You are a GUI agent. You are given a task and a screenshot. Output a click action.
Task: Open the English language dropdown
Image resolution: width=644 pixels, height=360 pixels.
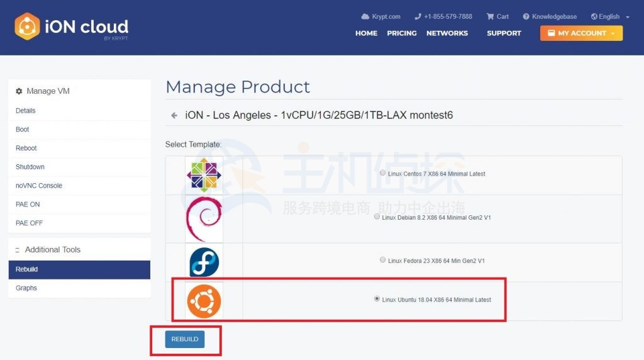(610, 16)
